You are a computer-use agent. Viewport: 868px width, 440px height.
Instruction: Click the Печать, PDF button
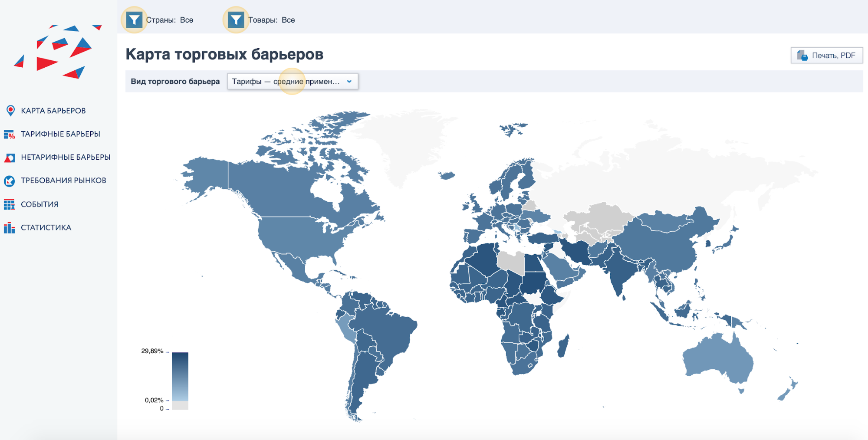point(827,56)
